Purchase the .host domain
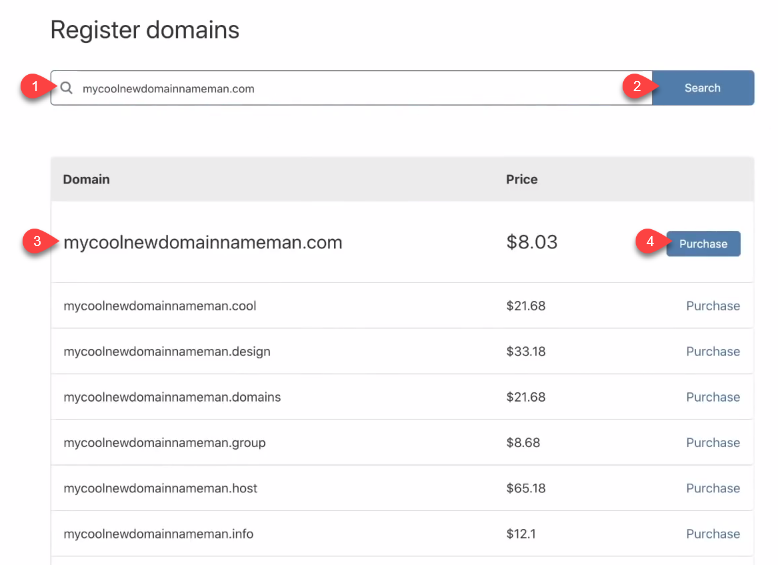Image resolution: width=778 pixels, height=565 pixels. pyautogui.click(x=712, y=488)
